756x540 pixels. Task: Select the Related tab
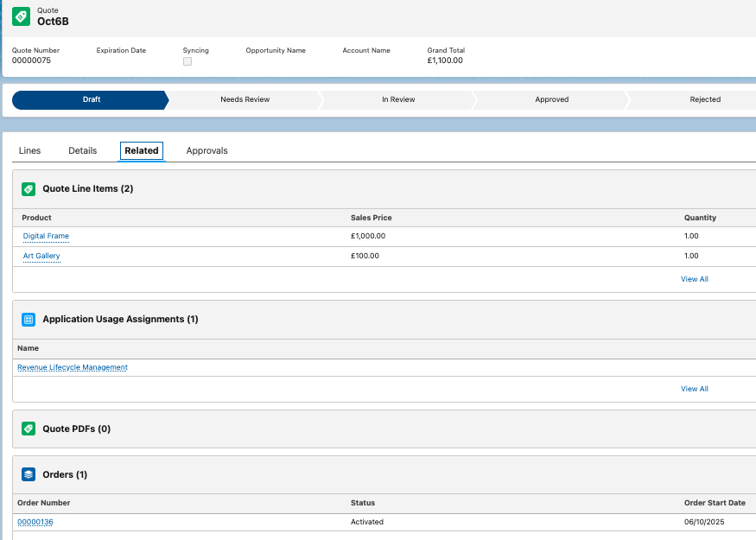[x=142, y=150]
